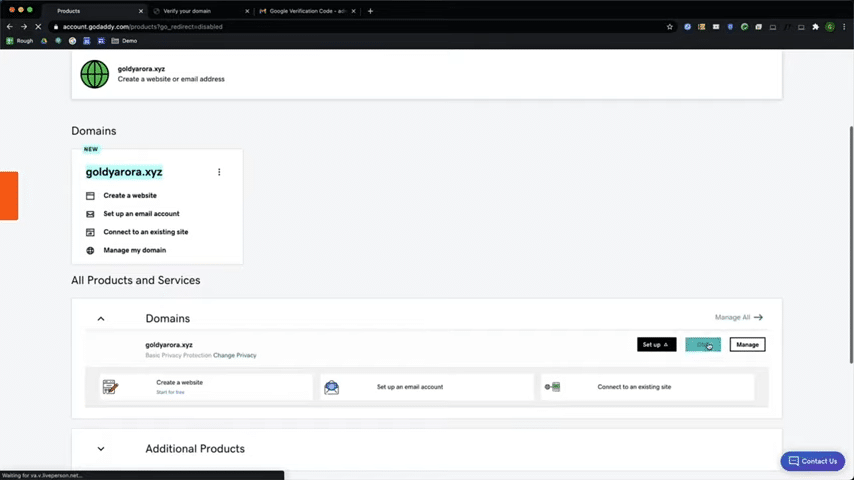
Task: Click the orange side tab on left edge
Action: pos(9,196)
